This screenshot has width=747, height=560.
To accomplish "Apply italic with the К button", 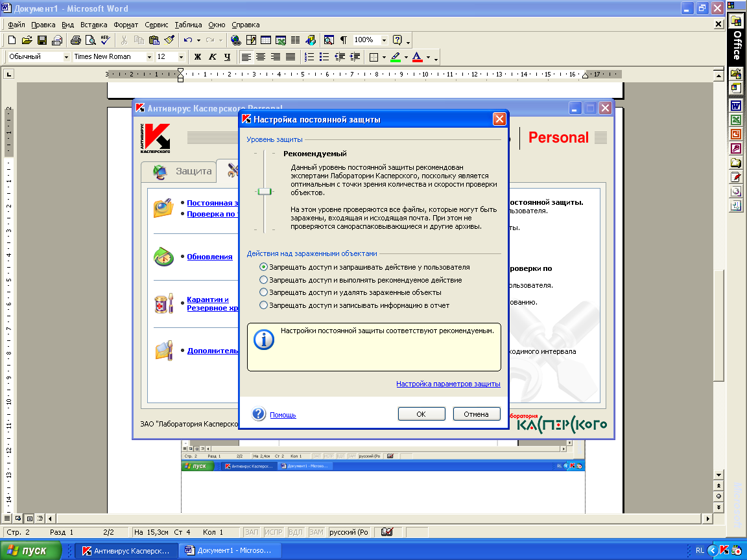I will [213, 57].
